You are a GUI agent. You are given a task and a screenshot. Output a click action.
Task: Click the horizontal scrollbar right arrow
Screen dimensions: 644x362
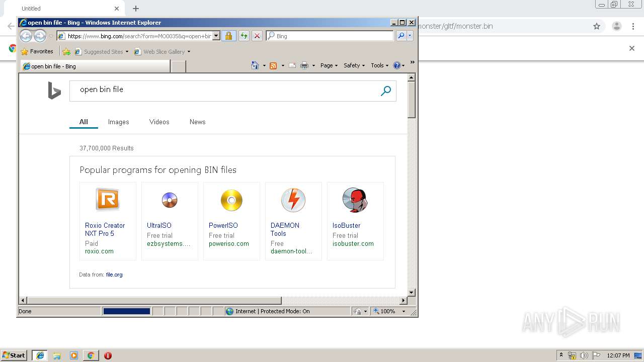pos(403,301)
